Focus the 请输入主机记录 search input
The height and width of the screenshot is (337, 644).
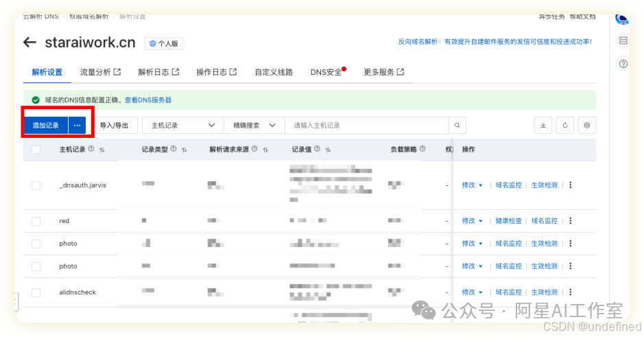367,126
